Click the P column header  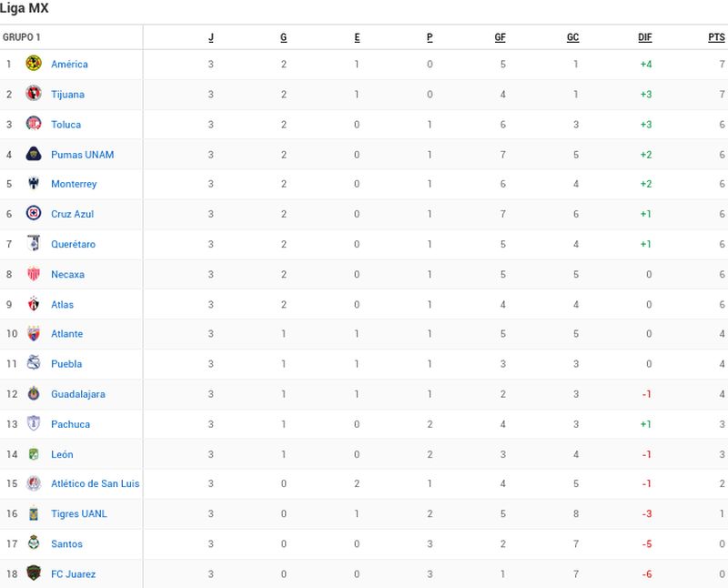click(x=430, y=37)
